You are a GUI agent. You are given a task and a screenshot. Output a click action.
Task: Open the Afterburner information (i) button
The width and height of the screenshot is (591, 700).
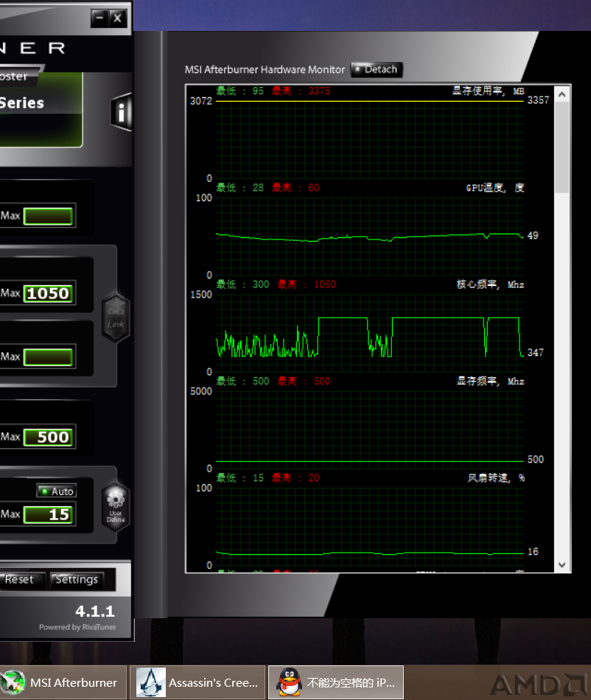(122, 111)
